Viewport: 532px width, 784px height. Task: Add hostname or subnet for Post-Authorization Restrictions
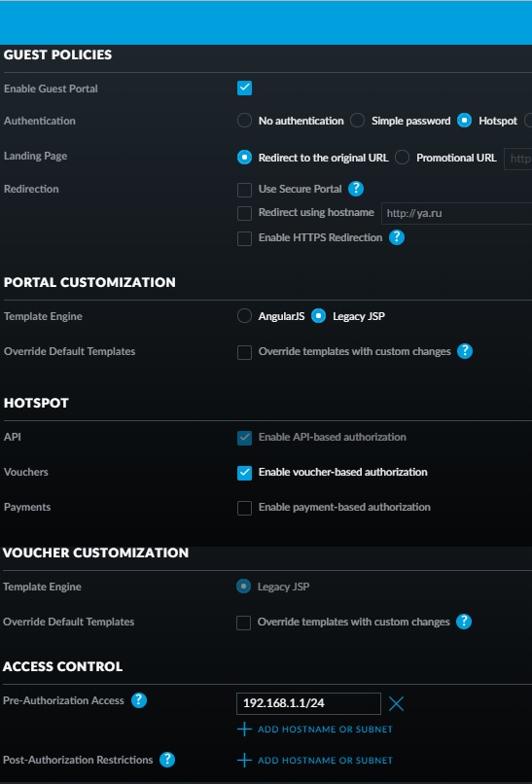click(315, 761)
